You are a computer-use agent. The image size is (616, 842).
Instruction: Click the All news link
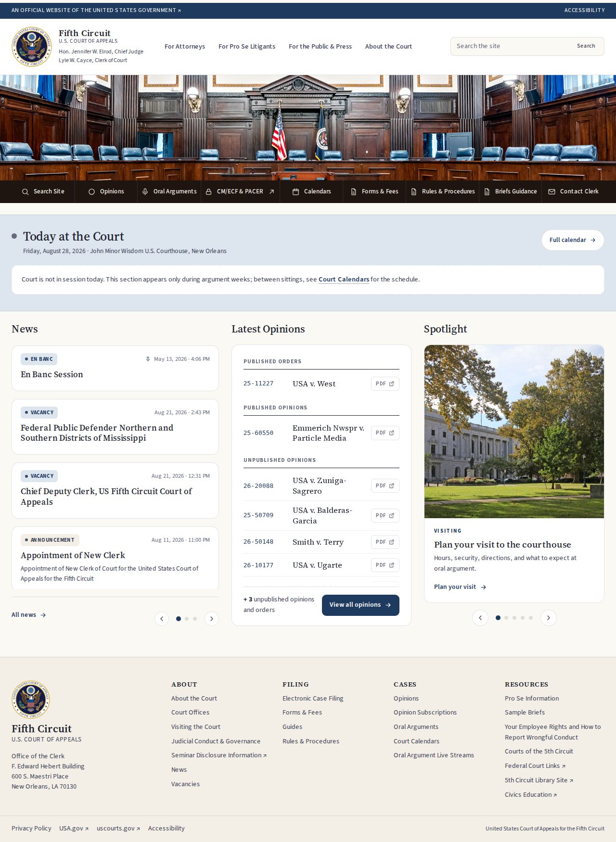pos(29,615)
